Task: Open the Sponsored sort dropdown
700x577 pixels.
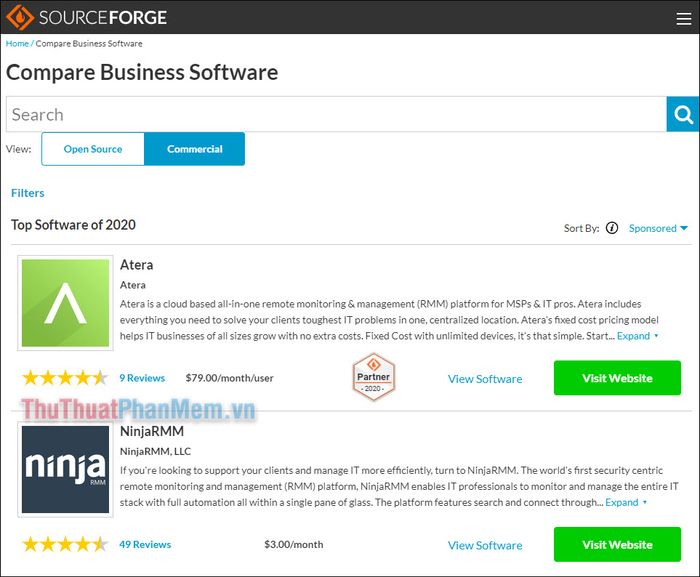Action: [658, 228]
